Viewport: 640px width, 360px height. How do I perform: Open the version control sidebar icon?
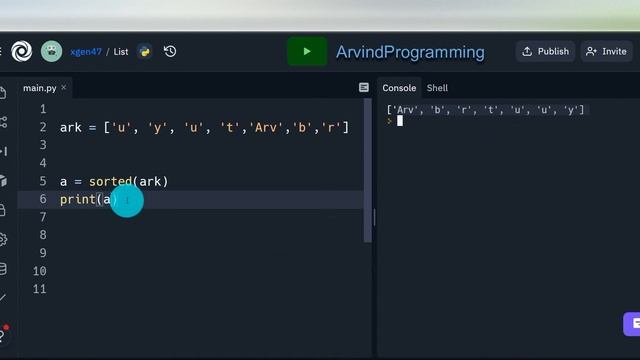click(4, 122)
